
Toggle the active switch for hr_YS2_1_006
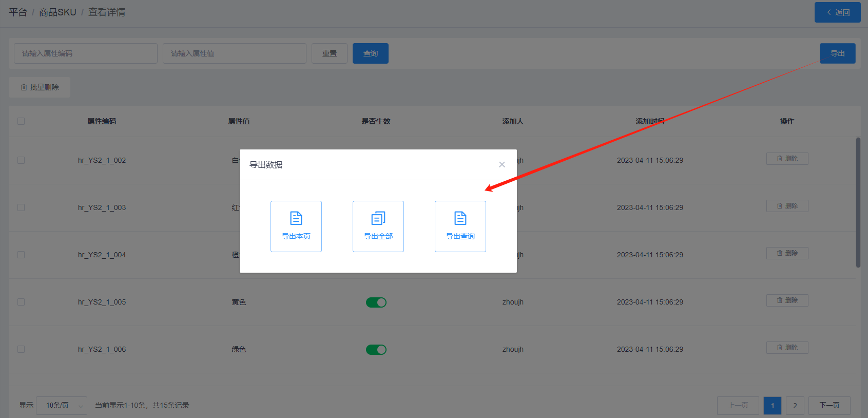(x=376, y=350)
